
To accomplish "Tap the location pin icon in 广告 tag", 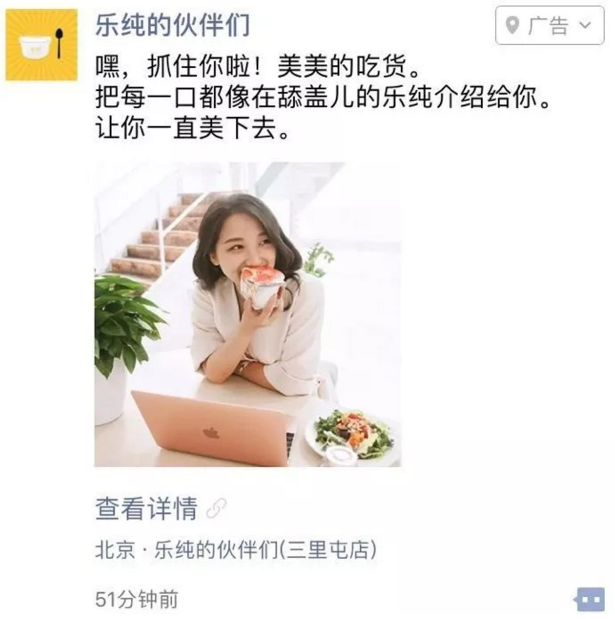I will (512, 26).
